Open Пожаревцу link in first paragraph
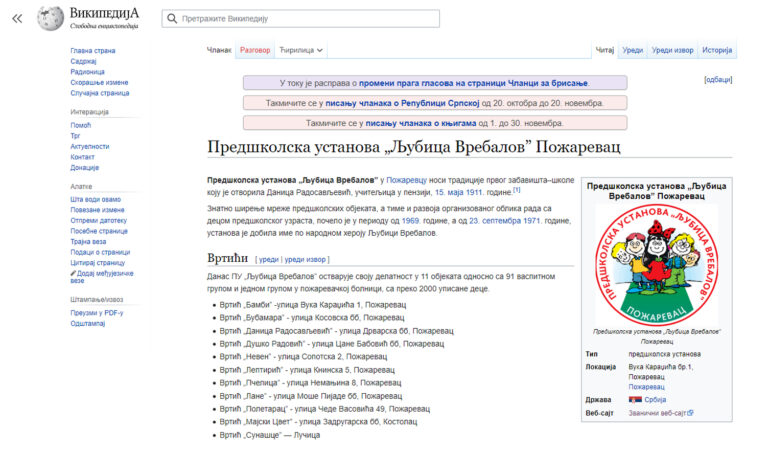Image resolution: width=768 pixels, height=452 pixels. pyautogui.click(x=406, y=180)
